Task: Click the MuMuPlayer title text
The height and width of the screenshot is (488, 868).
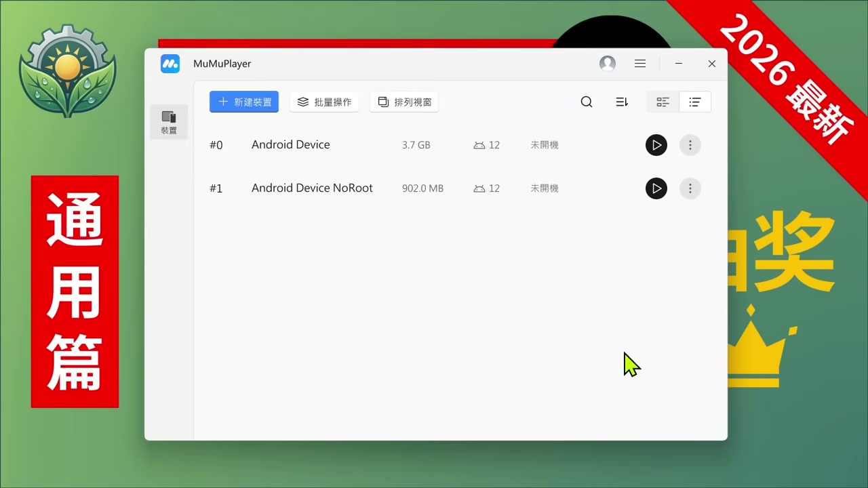Action: coord(222,64)
